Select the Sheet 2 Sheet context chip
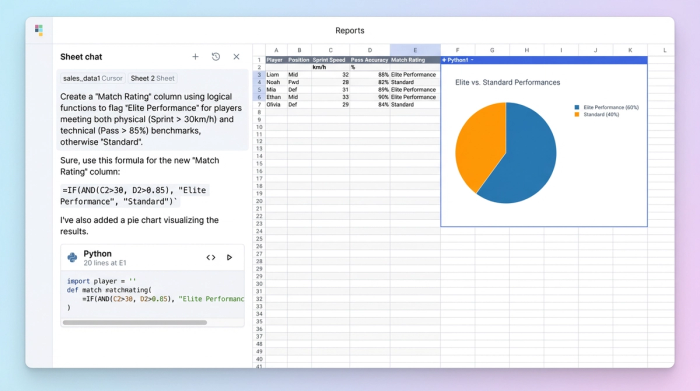The height and width of the screenshot is (391, 700). (x=152, y=78)
